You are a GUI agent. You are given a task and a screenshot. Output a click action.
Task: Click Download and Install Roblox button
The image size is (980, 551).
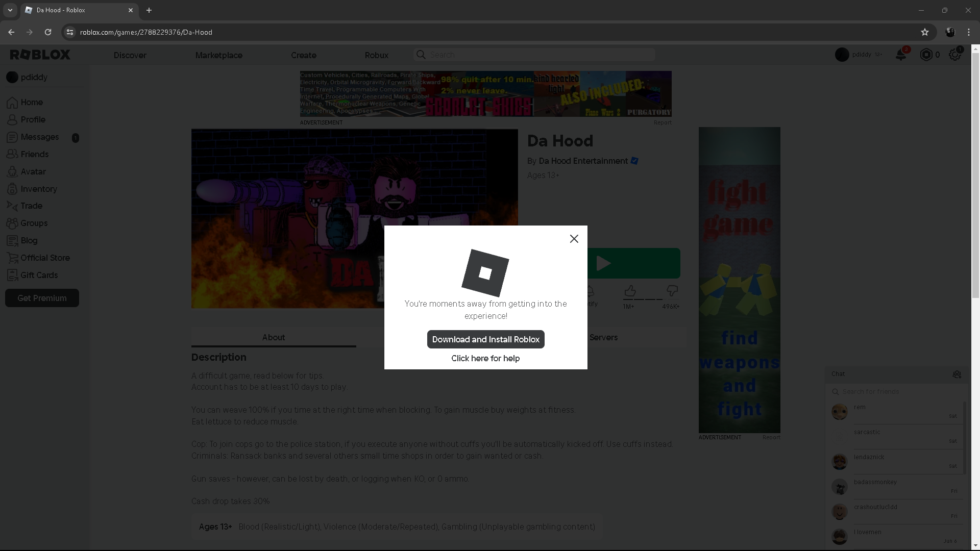(485, 339)
